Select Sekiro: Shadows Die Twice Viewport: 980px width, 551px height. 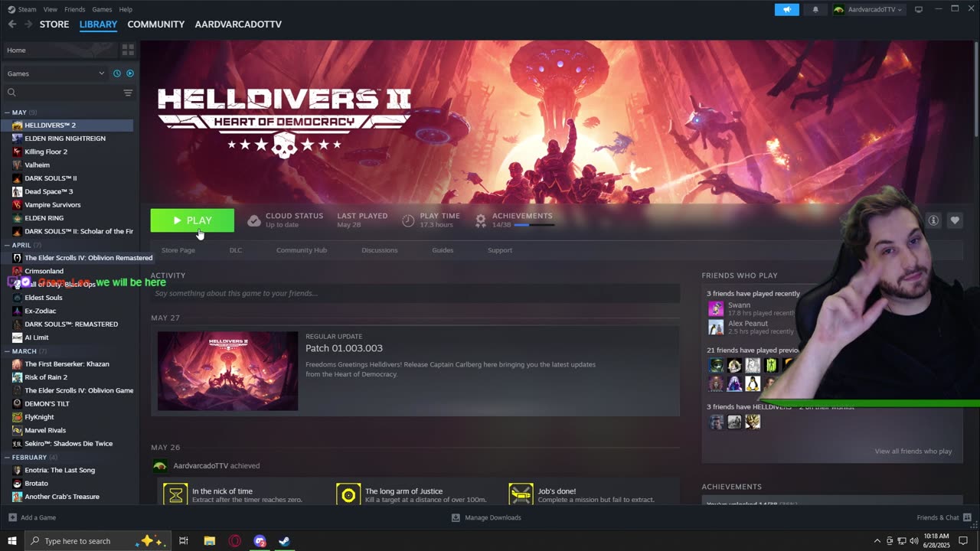coord(68,443)
